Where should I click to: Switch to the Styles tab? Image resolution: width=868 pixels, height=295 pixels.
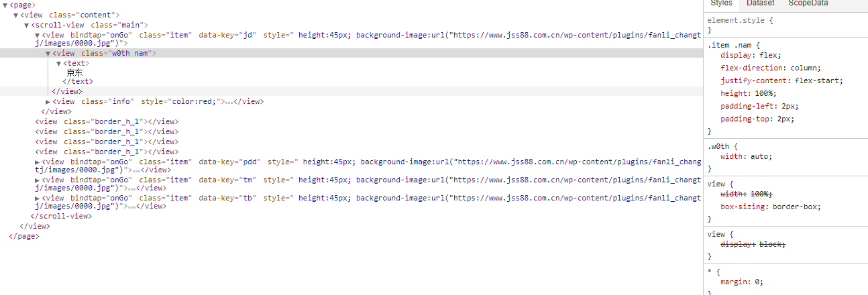pyautogui.click(x=721, y=3)
